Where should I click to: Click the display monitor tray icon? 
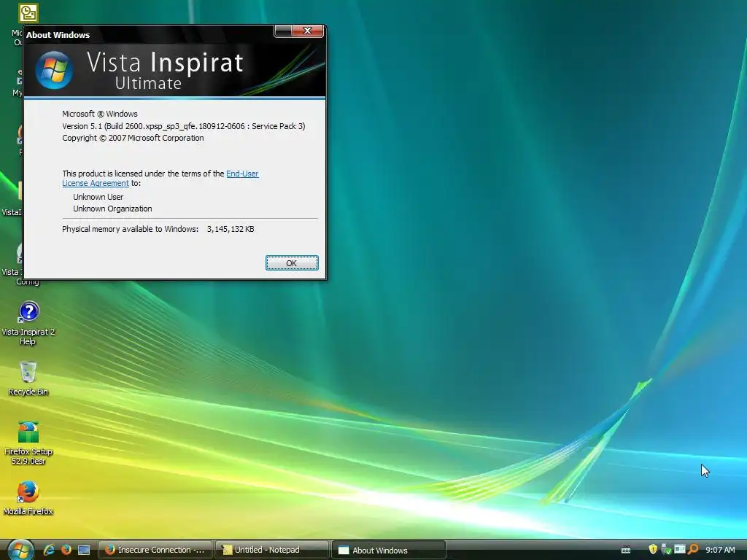tap(680, 549)
